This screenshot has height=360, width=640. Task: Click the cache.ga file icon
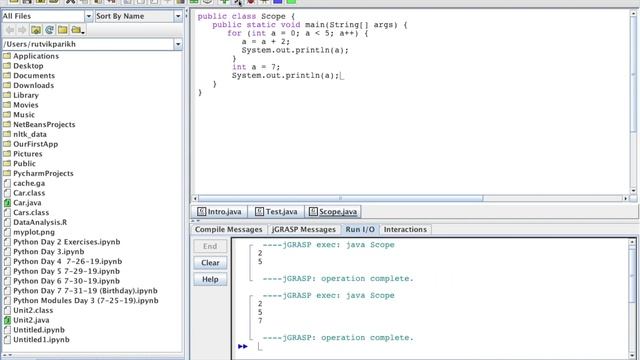7,183
